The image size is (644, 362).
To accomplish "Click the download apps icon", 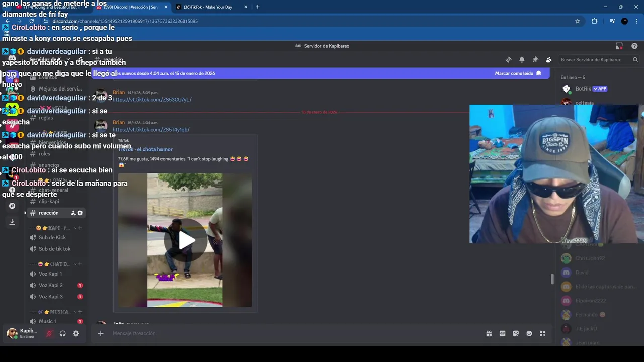I will point(12,222).
